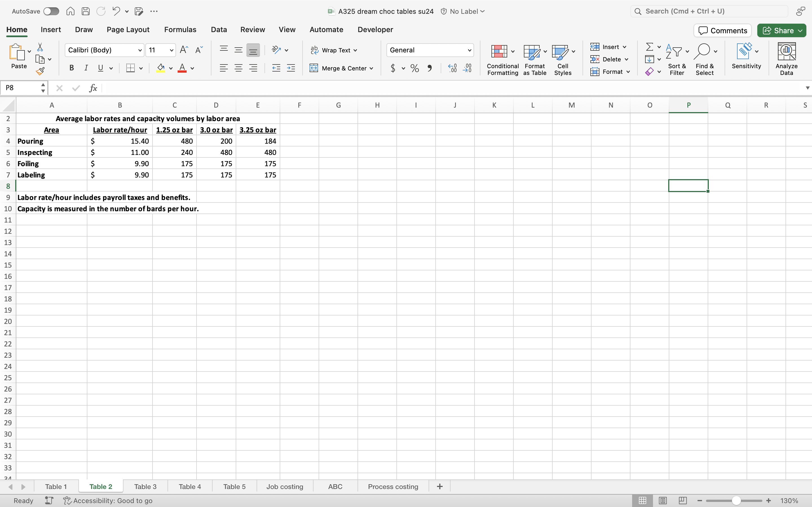Viewport: 812px width, 507px height.
Task: Click the Share button
Action: click(778, 30)
